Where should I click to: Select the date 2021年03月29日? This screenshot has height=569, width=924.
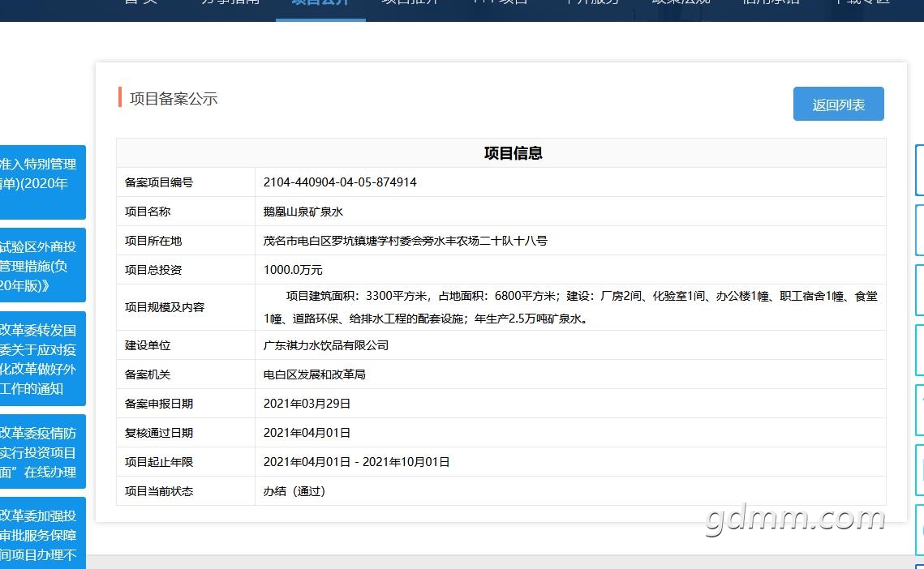(x=307, y=404)
